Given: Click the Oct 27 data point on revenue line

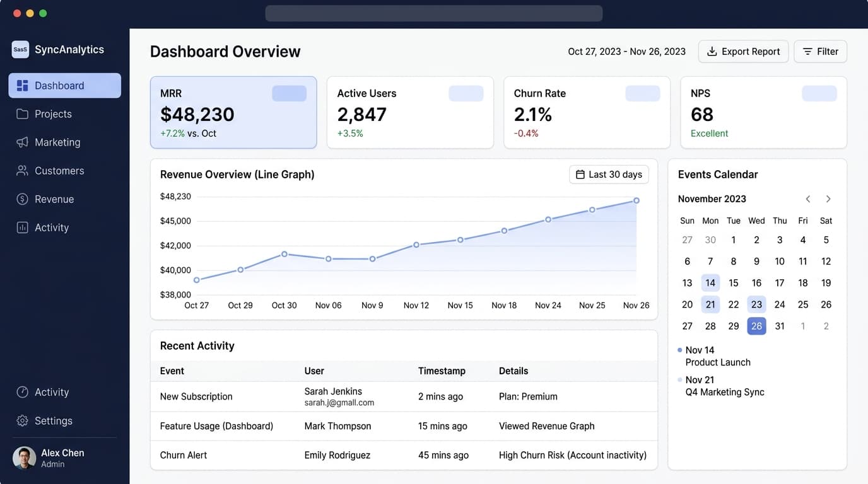Looking at the screenshot, I should pyautogui.click(x=197, y=280).
